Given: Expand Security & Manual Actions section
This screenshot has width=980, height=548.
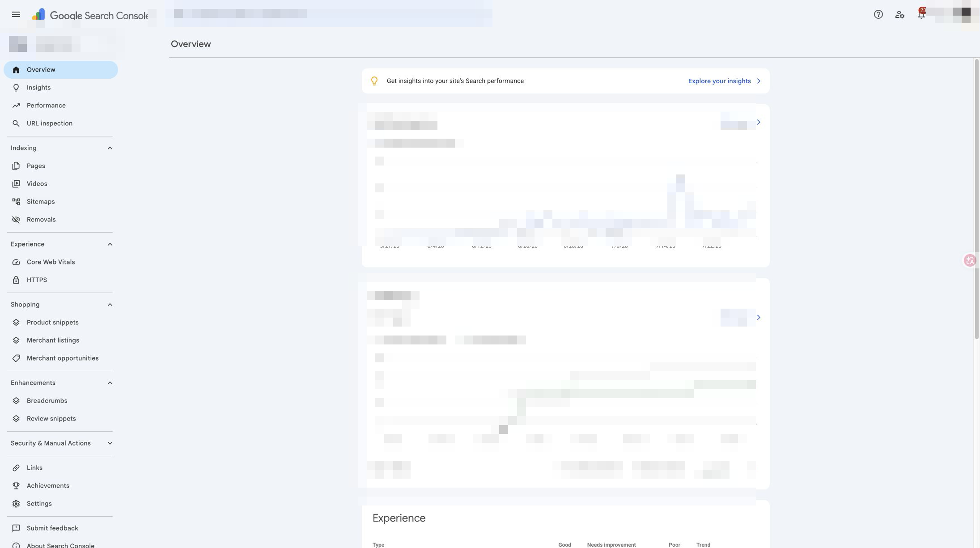Looking at the screenshot, I should click(110, 443).
